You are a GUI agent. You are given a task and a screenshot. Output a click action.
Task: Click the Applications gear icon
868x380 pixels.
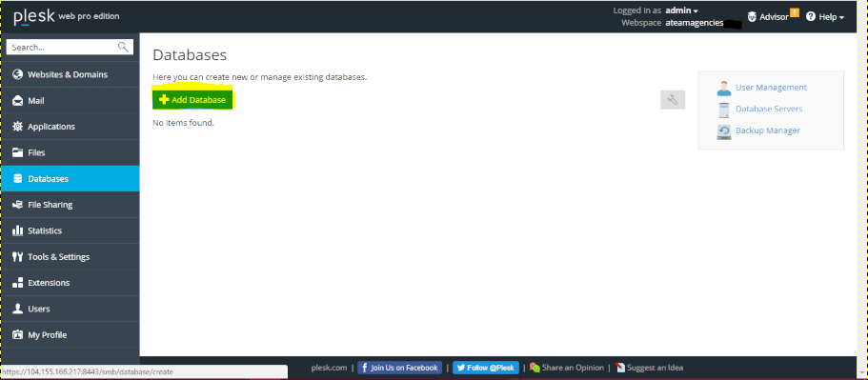pyautogui.click(x=17, y=127)
